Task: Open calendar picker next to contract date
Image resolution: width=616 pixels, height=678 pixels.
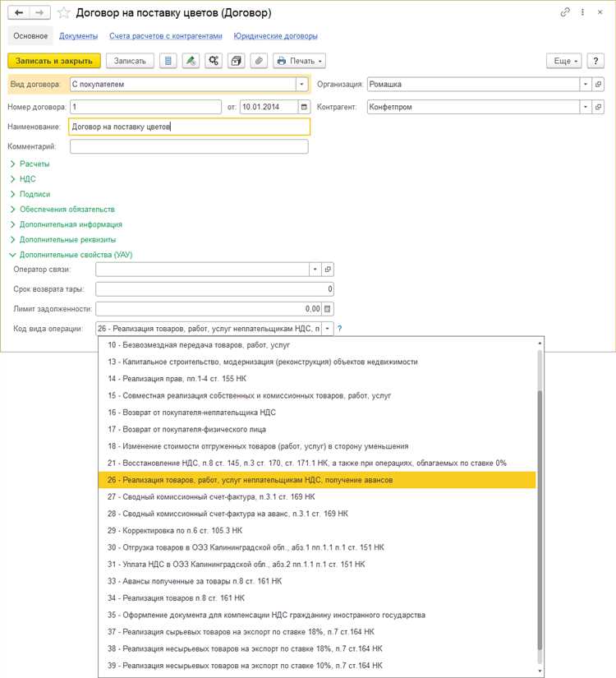Action: pyautogui.click(x=304, y=107)
